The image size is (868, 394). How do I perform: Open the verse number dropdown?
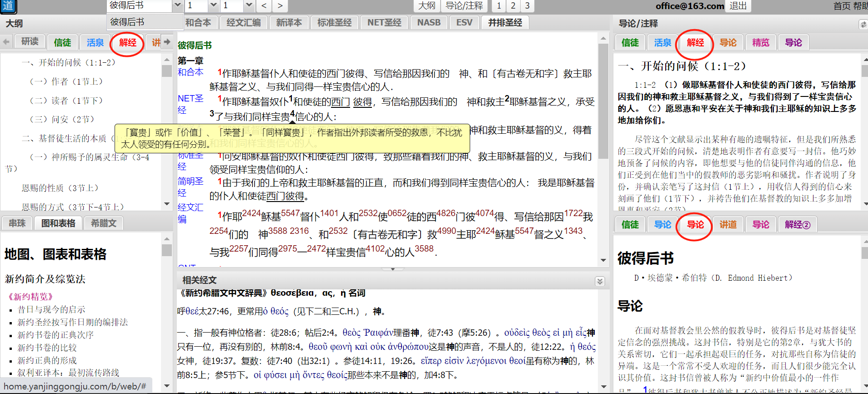pyautogui.click(x=249, y=5)
